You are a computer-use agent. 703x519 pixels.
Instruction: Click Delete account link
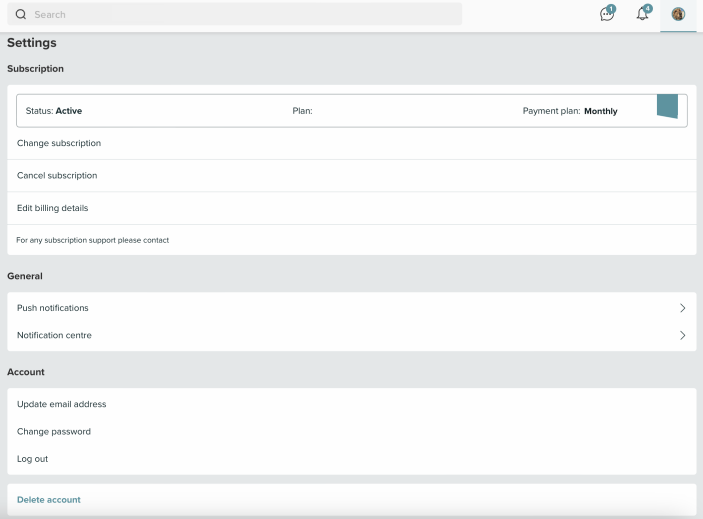point(49,500)
